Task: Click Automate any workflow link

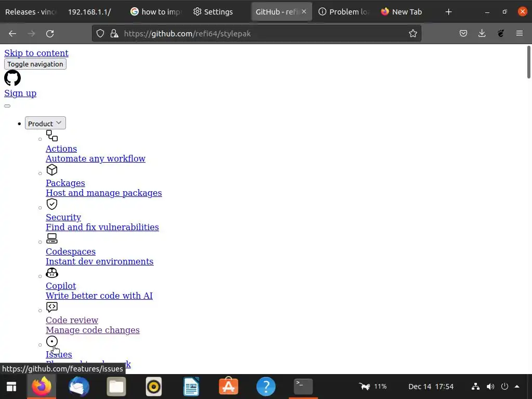Action: (x=96, y=158)
